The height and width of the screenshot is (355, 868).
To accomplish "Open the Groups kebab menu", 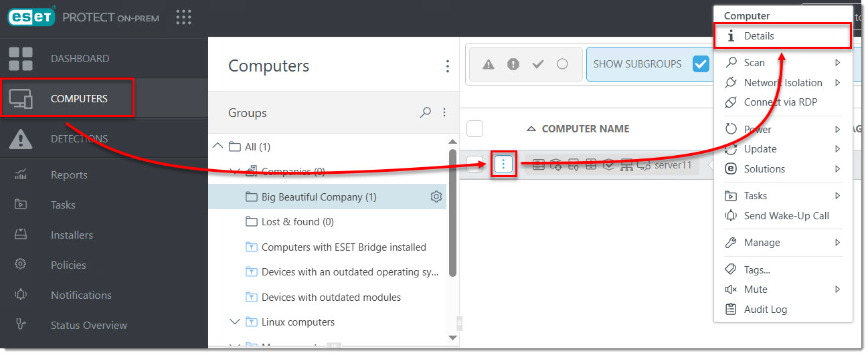I will point(444,113).
